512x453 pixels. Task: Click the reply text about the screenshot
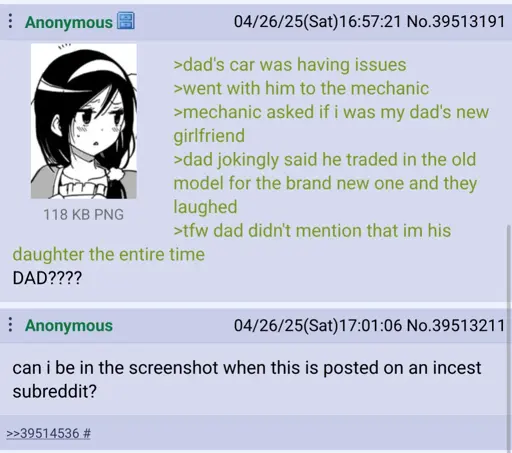click(247, 379)
